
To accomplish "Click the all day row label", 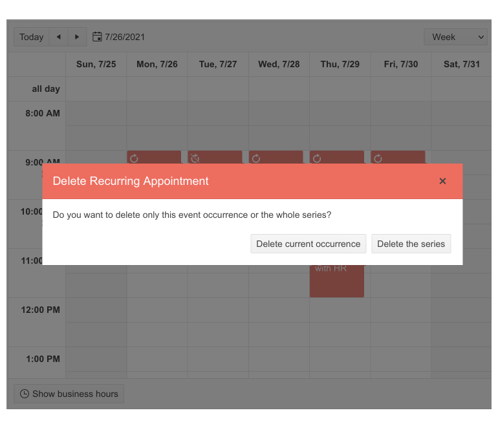I will click(x=46, y=89).
